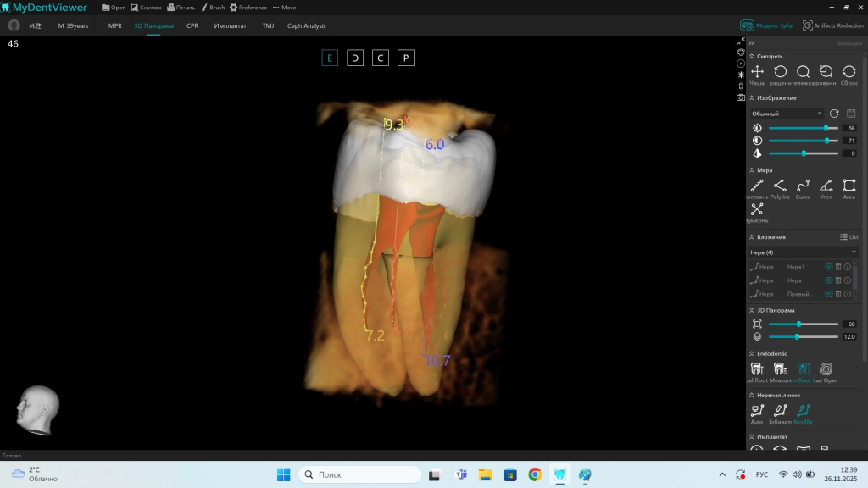Toggle the Модель Зуба tooth model mode
The image size is (868, 488).
point(767,25)
